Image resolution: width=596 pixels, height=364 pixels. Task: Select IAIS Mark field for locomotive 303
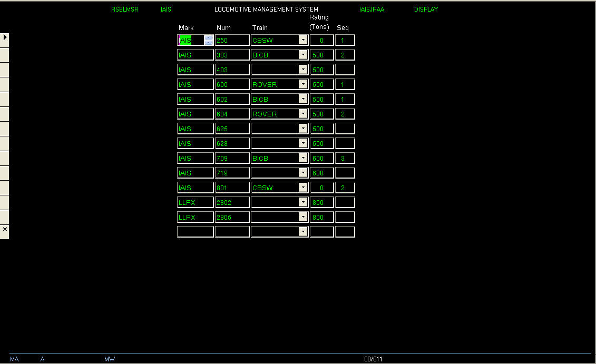click(x=196, y=55)
